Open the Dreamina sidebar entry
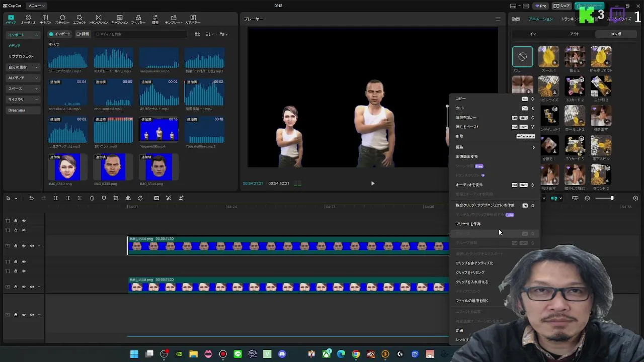 pos(23,110)
